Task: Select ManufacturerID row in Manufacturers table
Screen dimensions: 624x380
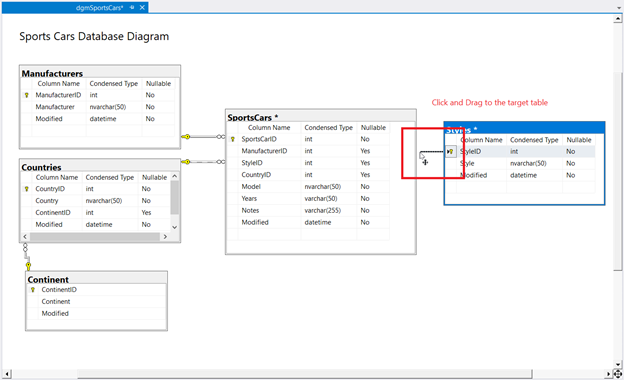Action: tap(99, 95)
